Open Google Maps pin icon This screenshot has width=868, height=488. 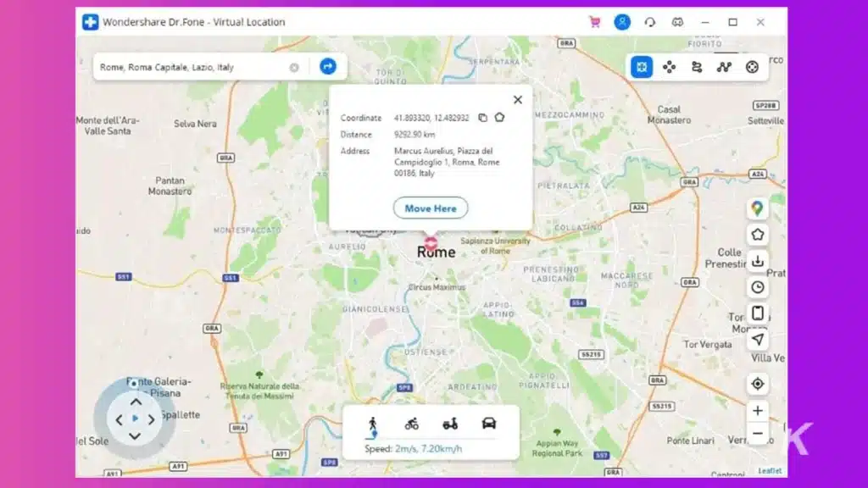[757, 208]
